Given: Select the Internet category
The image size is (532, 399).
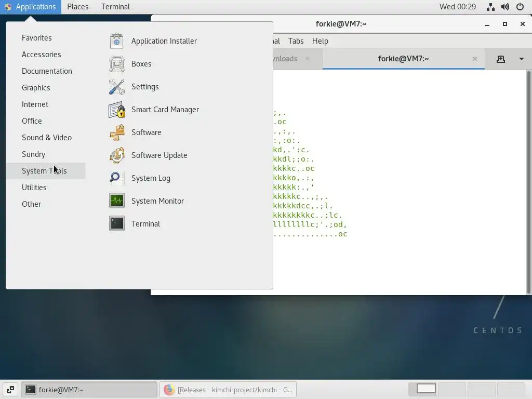Looking at the screenshot, I should coord(46,104).
